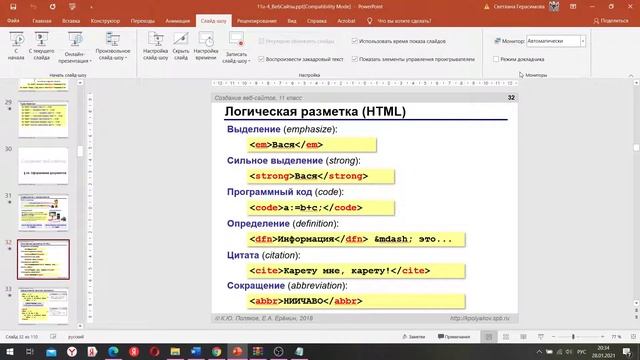
Task: Click zoom in plus button
Action: 602,337
